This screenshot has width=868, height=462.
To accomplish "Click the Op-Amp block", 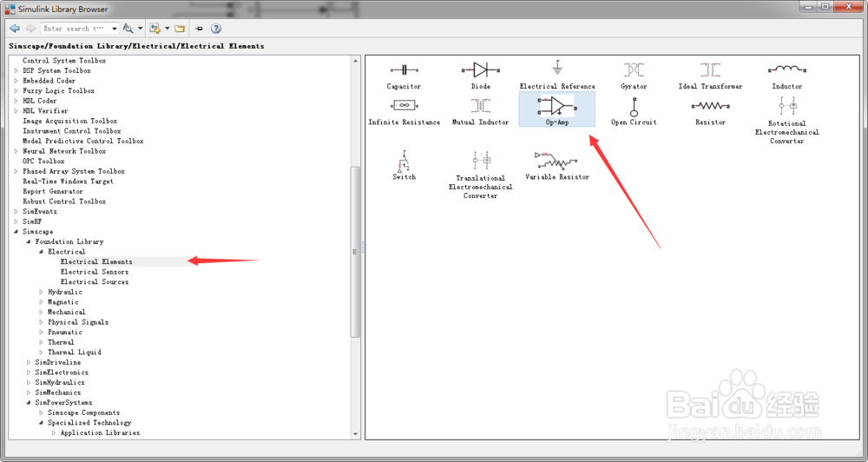I will tap(557, 109).
